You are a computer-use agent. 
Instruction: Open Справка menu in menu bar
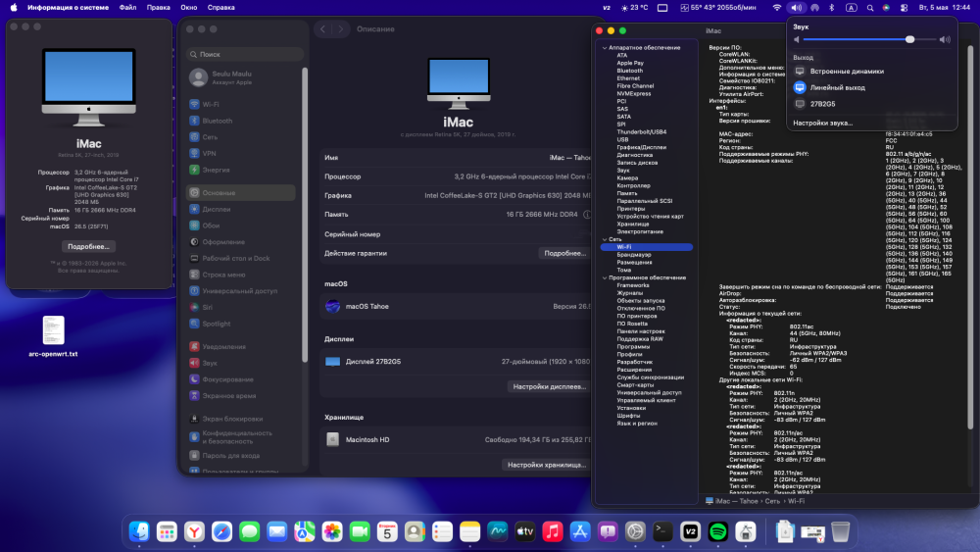pyautogui.click(x=220, y=8)
